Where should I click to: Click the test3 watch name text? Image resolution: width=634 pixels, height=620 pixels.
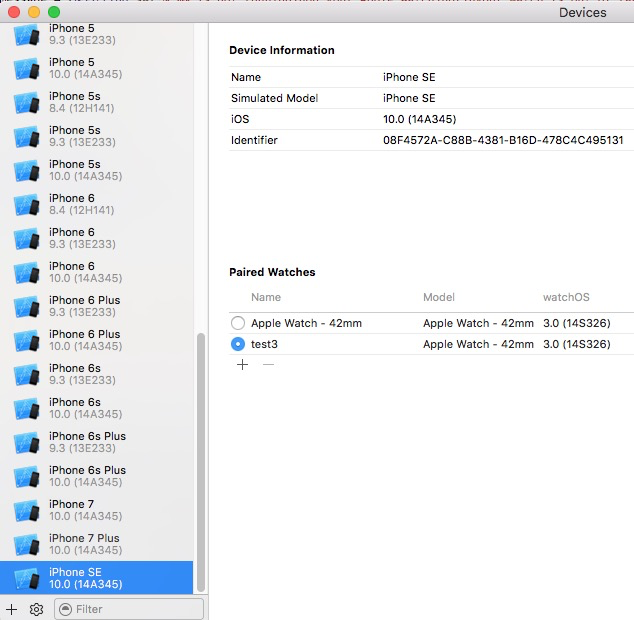click(264, 344)
